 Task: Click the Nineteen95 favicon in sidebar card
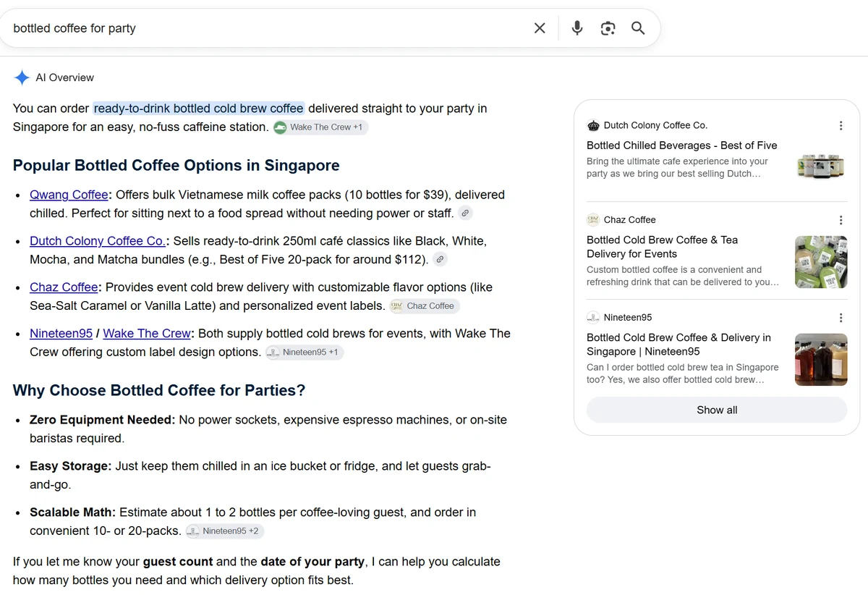tap(593, 318)
